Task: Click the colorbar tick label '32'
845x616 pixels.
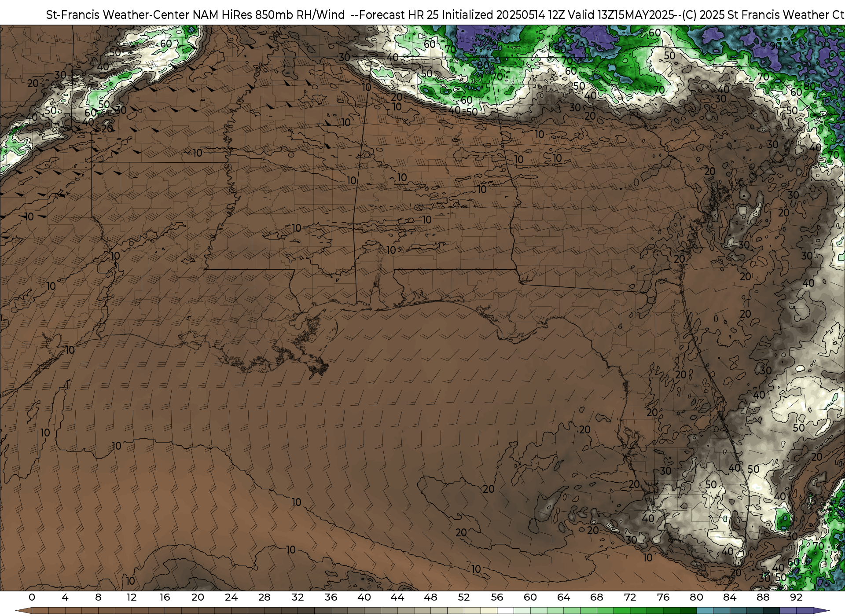Action: coord(298,598)
